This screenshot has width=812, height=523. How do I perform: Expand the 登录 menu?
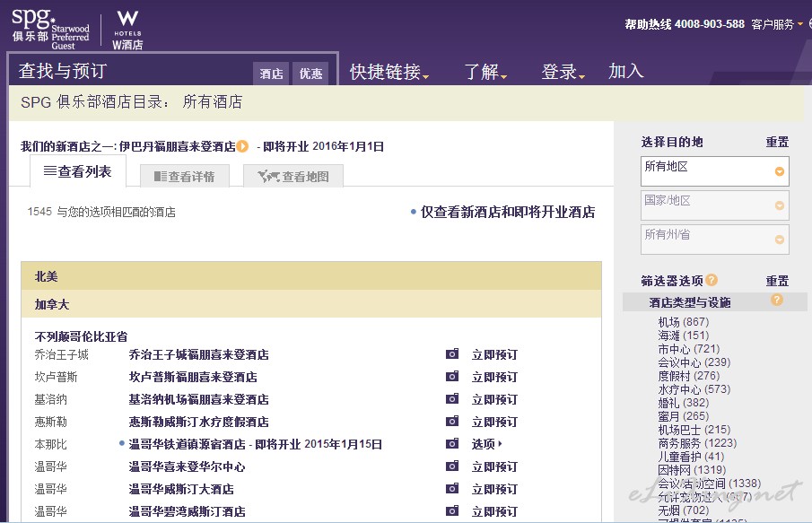[563, 72]
